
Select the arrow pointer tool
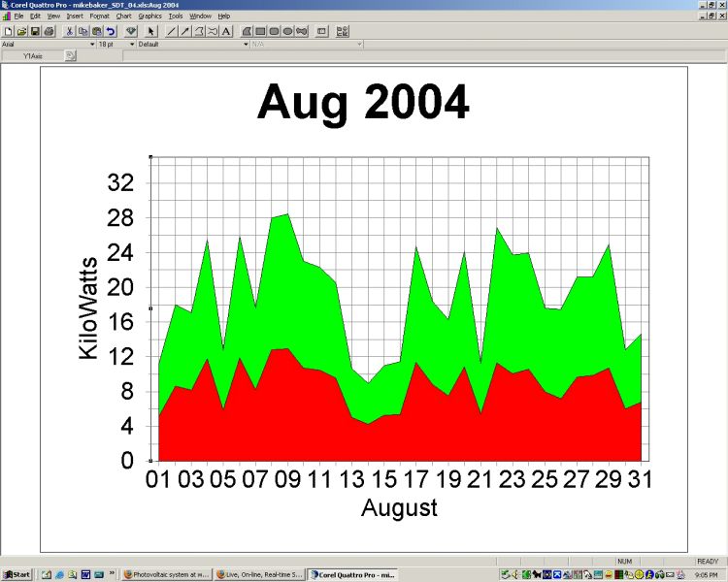[151, 31]
